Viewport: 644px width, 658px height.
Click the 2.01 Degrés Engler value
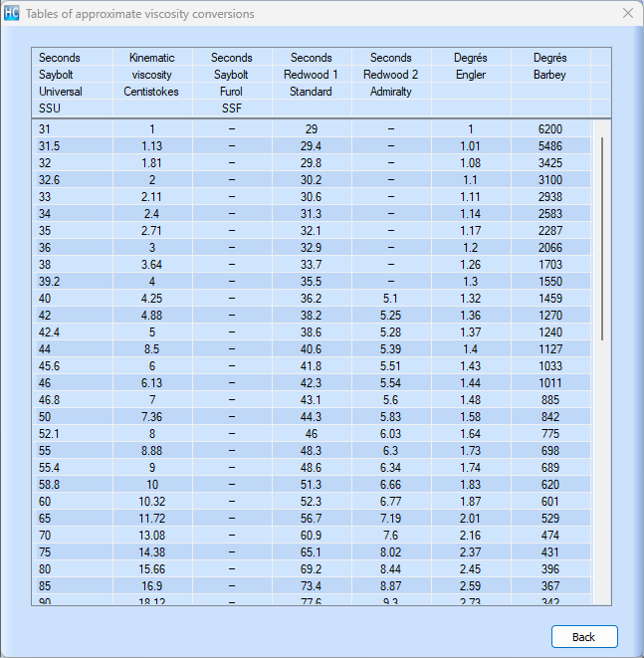coord(470,519)
